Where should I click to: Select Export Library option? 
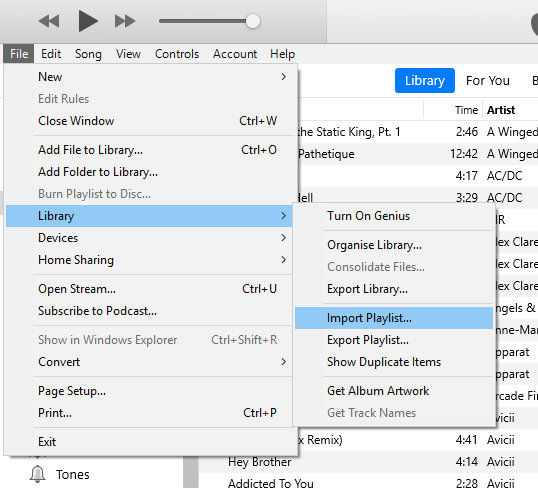coord(394,289)
